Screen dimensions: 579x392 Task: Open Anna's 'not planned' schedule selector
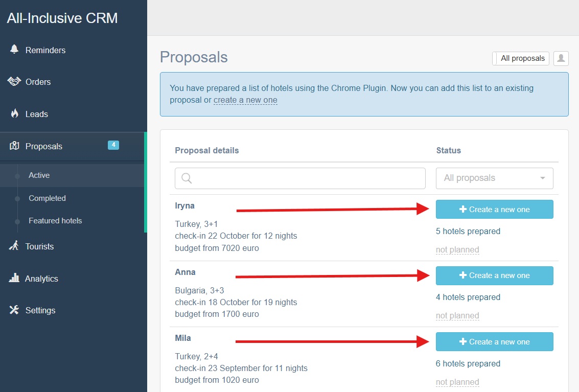tap(457, 316)
